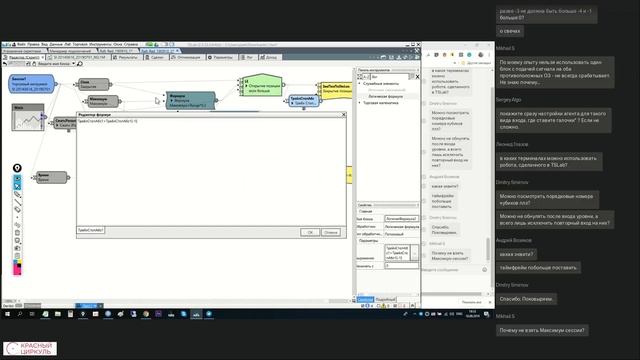Open Windows taskbar search
This screenshot has height=360, width=640.
click(x=20, y=314)
